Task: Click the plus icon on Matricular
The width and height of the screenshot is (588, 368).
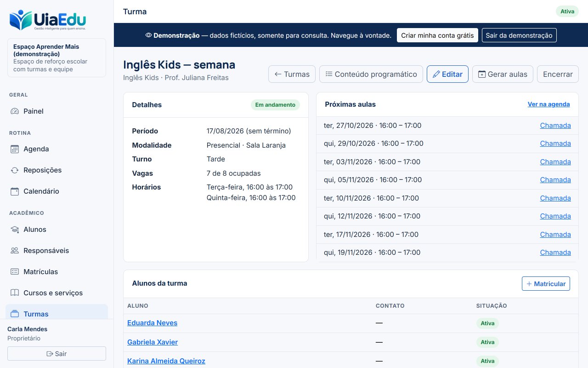Action: (x=529, y=284)
